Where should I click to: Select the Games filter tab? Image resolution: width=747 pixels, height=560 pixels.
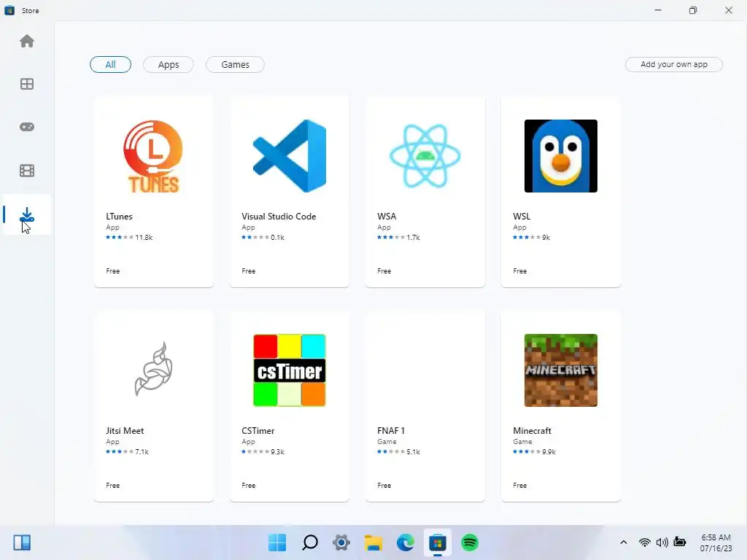click(236, 65)
